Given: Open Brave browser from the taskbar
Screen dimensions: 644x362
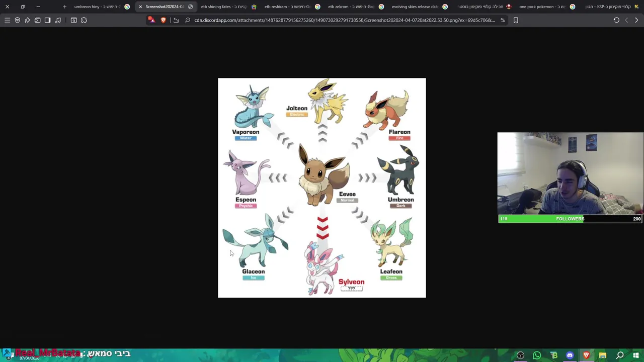Looking at the screenshot, I should [x=586, y=355].
